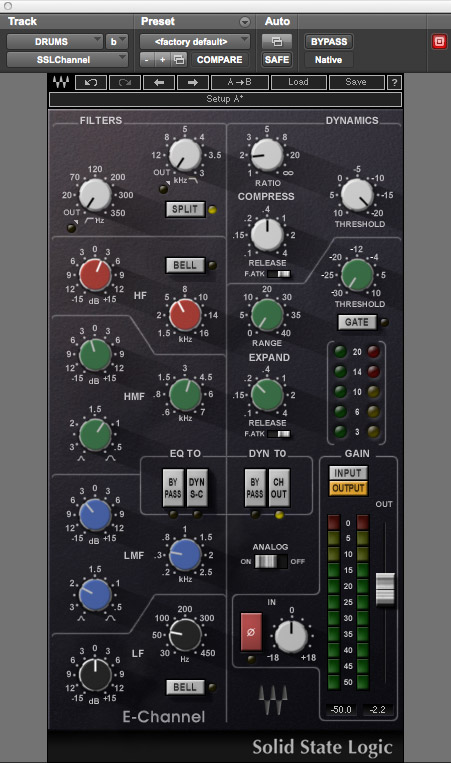Toggle dynamics CH OUT button
Image resolution: width=451 pixels, height=763 pixels.
click(278, 488)
